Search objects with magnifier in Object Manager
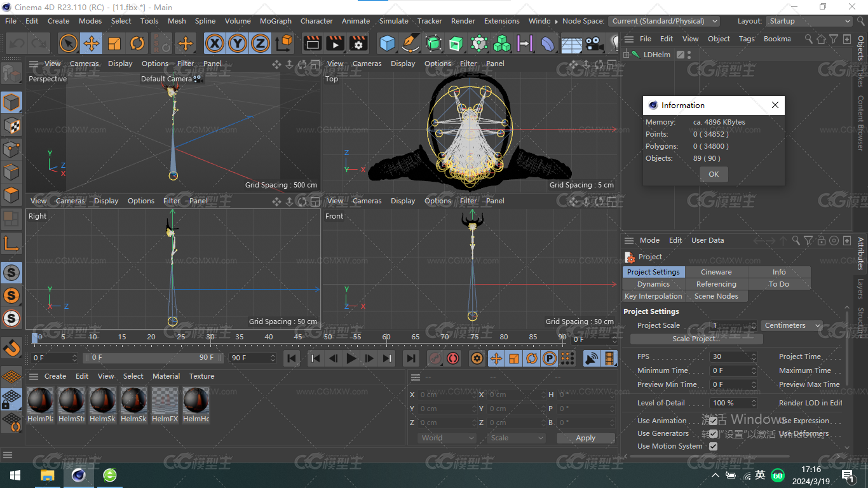 point(808,39)
